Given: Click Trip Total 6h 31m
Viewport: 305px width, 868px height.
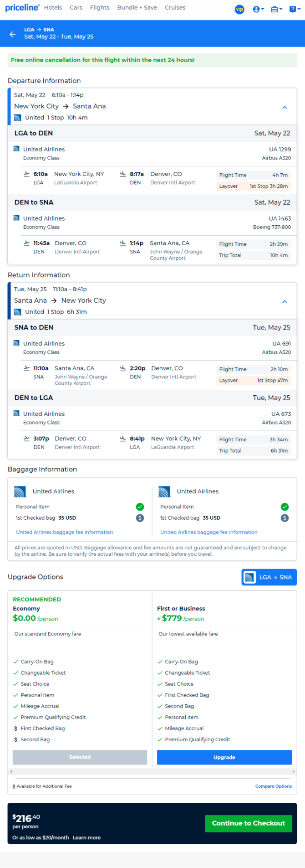Looking at the screenshot, I should [254, 450].
